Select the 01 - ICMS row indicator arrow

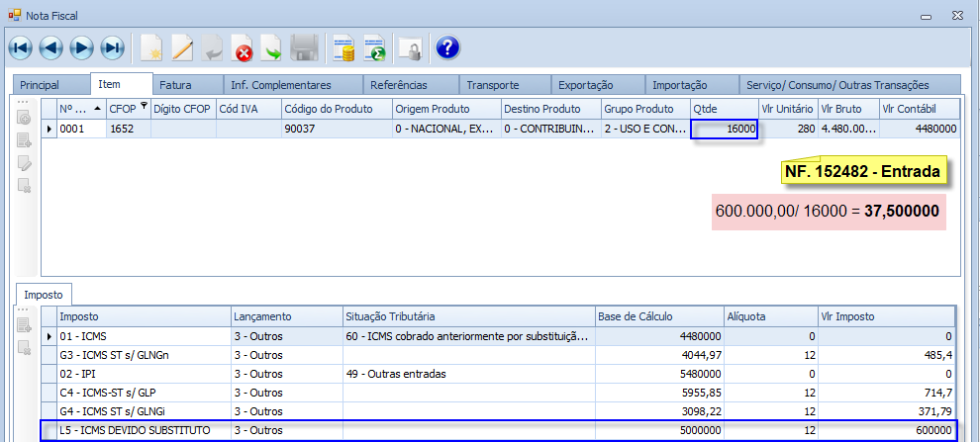[x=49, y=336]
